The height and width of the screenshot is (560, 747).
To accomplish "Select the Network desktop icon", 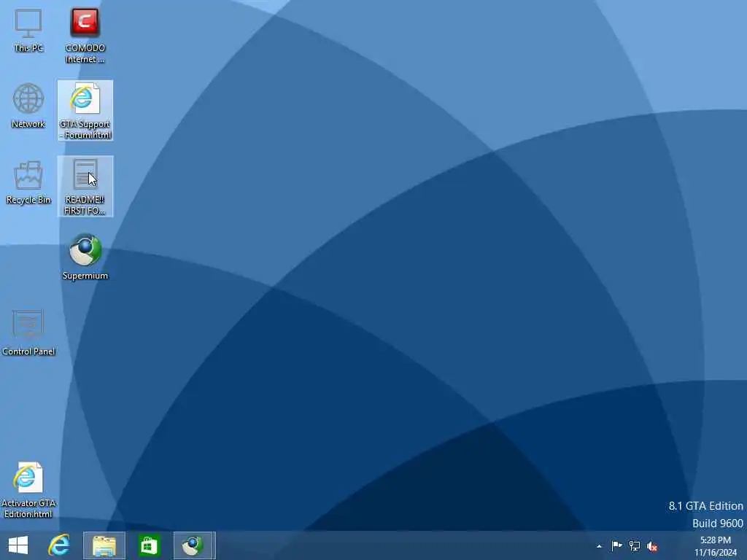I will click(x=28, y=106).
